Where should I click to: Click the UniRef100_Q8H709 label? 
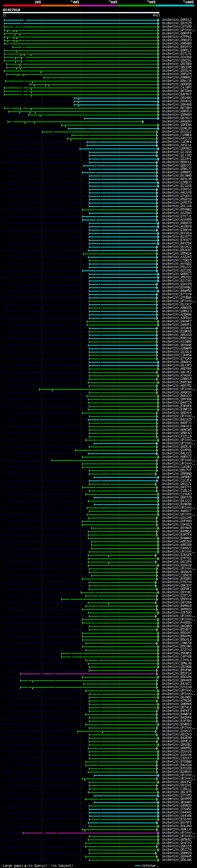pyautogui.click(x=177, y=498)
